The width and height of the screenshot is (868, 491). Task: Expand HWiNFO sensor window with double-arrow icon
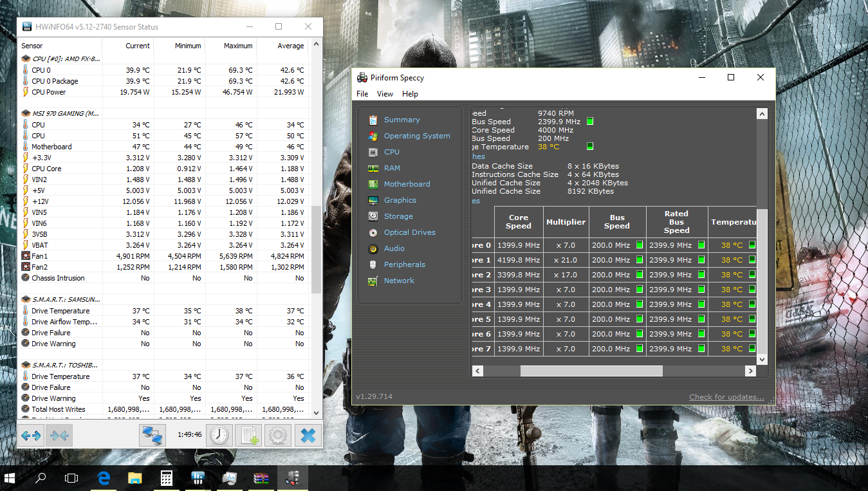31,436
